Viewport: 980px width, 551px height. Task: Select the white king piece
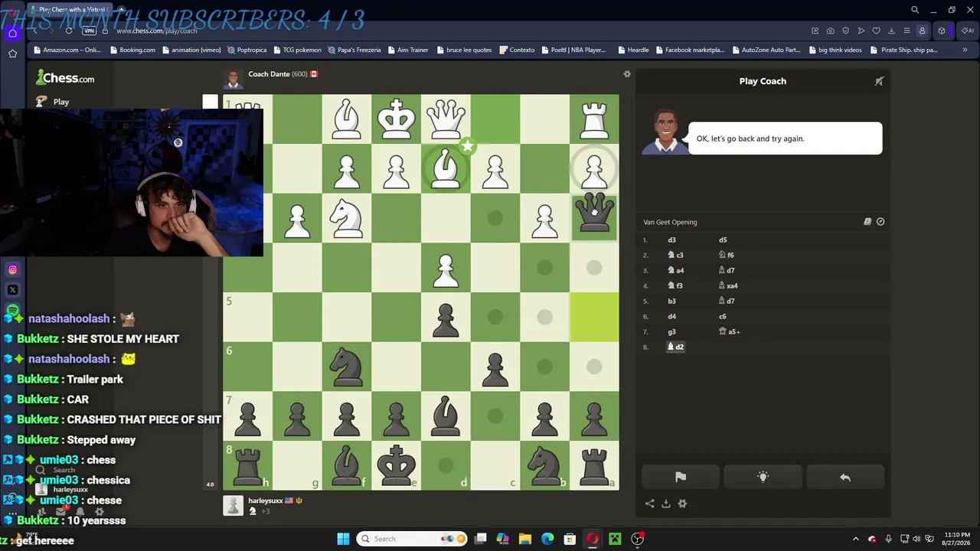(x=396, y=119)
